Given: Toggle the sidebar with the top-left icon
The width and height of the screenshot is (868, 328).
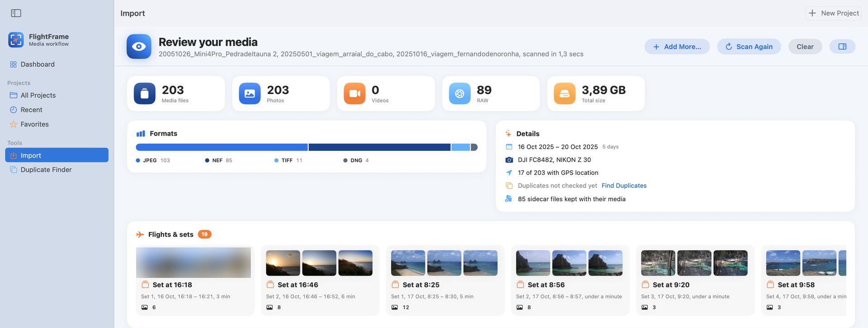Looking at the screenshot, I should 16,13.
